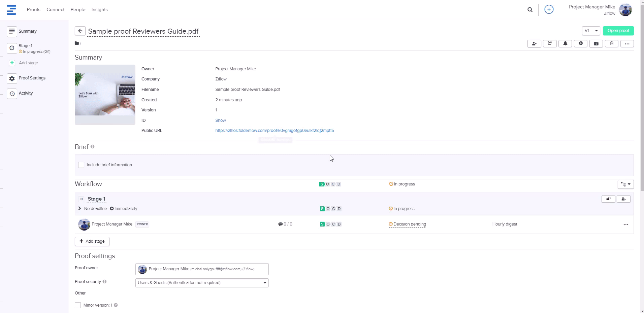The image size is (644, 313).
Task: Click the back arrow beside proof title
Action: point(80,31)
